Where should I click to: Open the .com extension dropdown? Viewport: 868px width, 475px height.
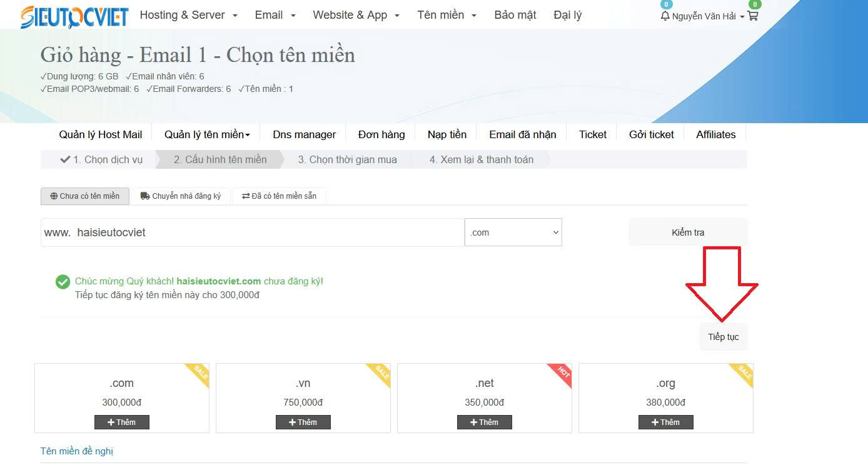click(513, 232)
